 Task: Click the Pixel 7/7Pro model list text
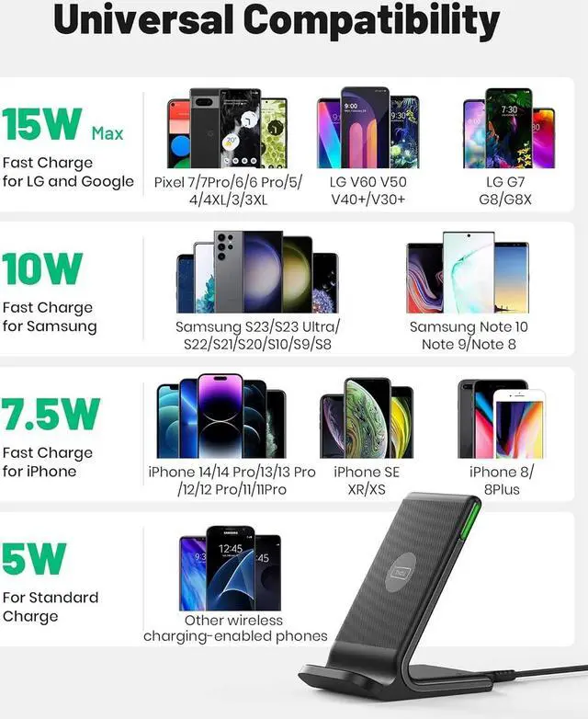pos(228,190)
